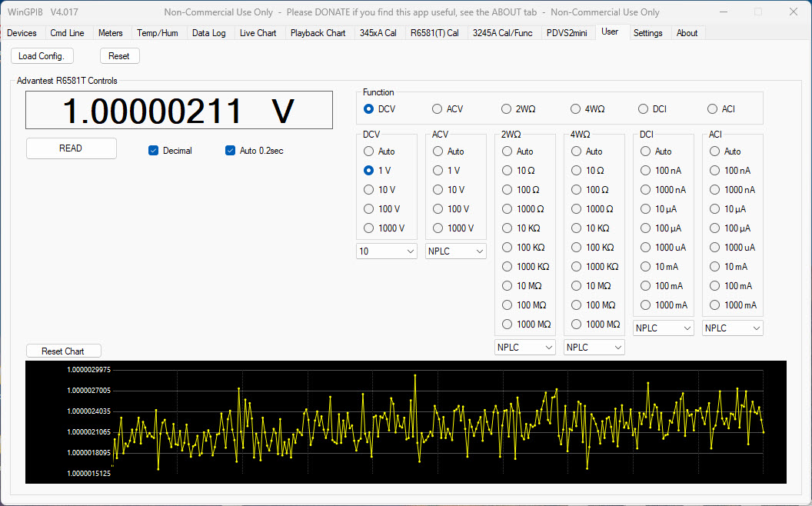The image size is (812, 506).
Task: Open the R6581(T) Cal tab
Action: point(434,33)
